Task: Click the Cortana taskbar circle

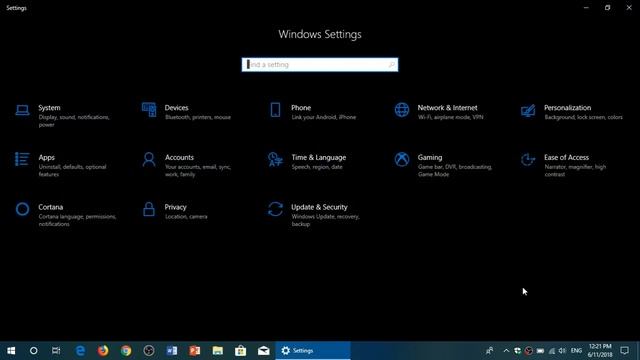Action: pos(33,351)
